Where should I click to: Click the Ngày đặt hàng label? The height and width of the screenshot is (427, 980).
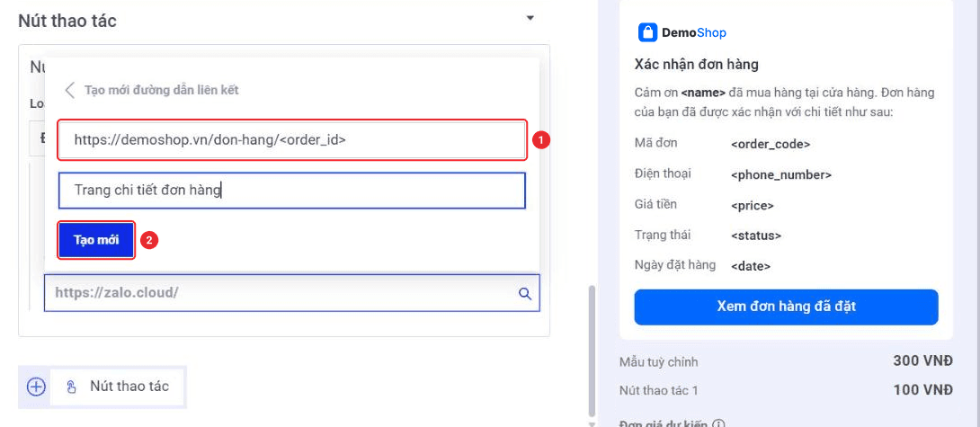tap(675, 264)
